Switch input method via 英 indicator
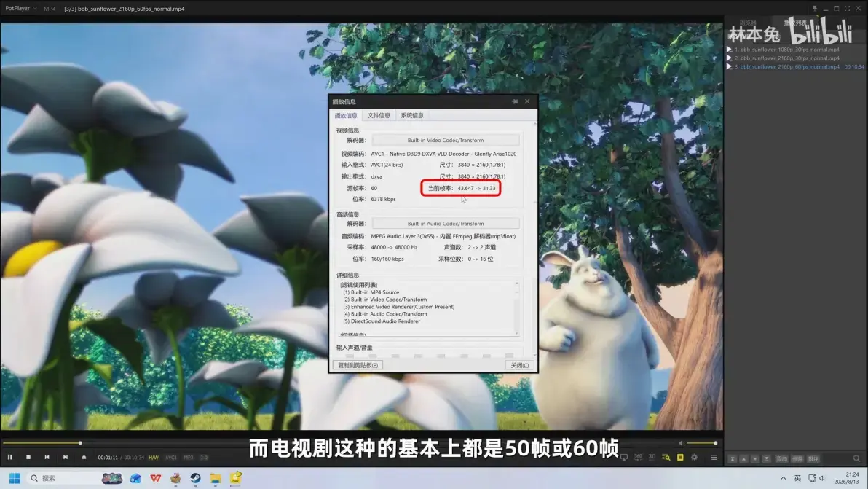 pyautogui.click(x=797, y=478)
